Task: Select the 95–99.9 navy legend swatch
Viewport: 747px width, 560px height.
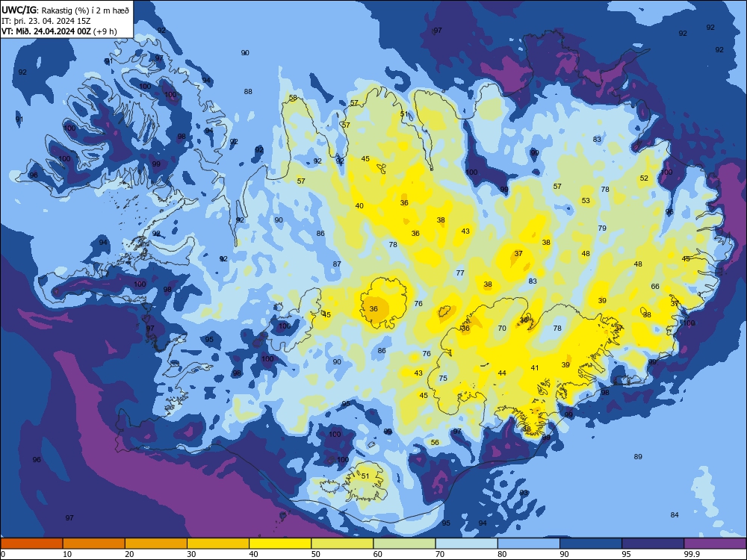Action: coord(653,544)
